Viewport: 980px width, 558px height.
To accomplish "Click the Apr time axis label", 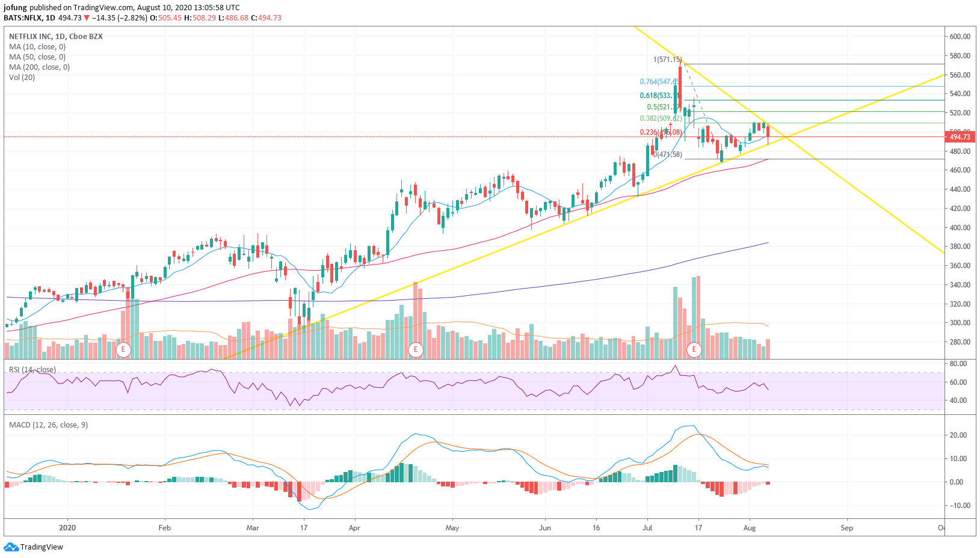I will coord(354,528).
